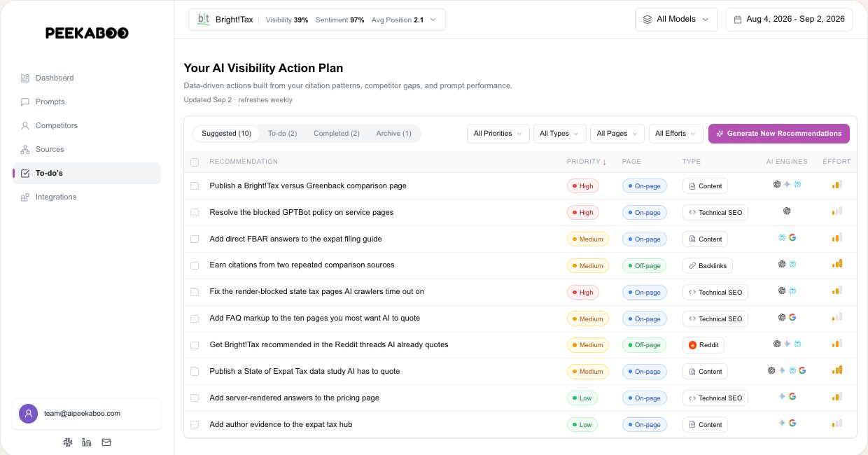868x455 pixels.
Task: Switch to the Completed (2) tab
Action: (337, 134)
